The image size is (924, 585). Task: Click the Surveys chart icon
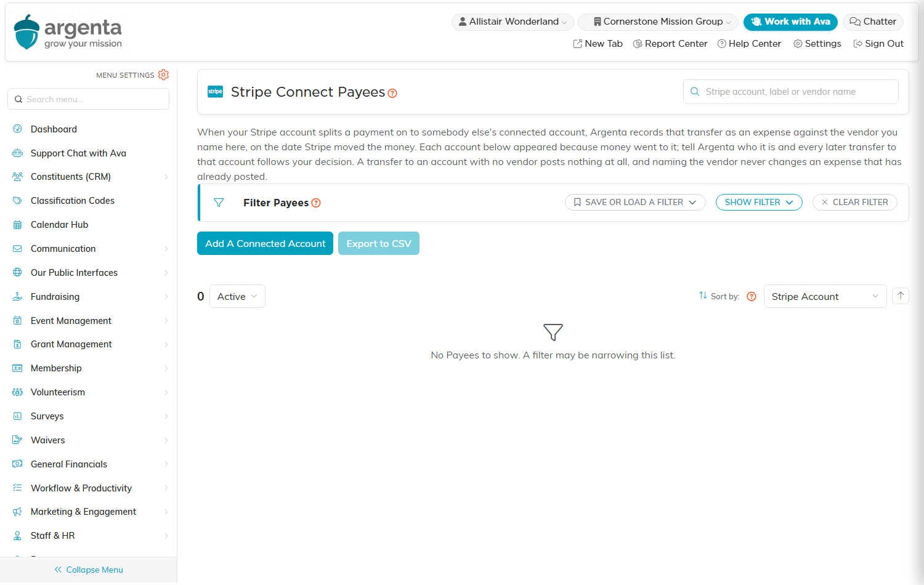[x=17, y=416]
